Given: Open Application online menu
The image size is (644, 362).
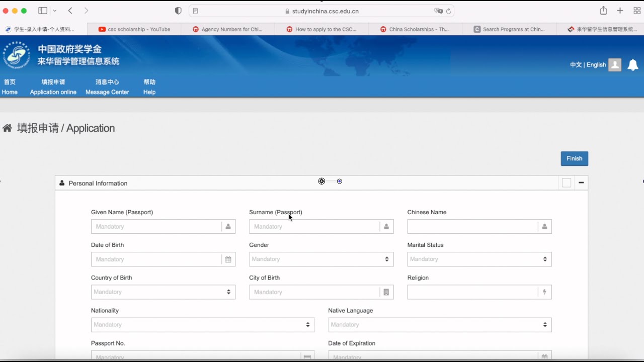Looking at the screenshot, I should pos(53,87).
